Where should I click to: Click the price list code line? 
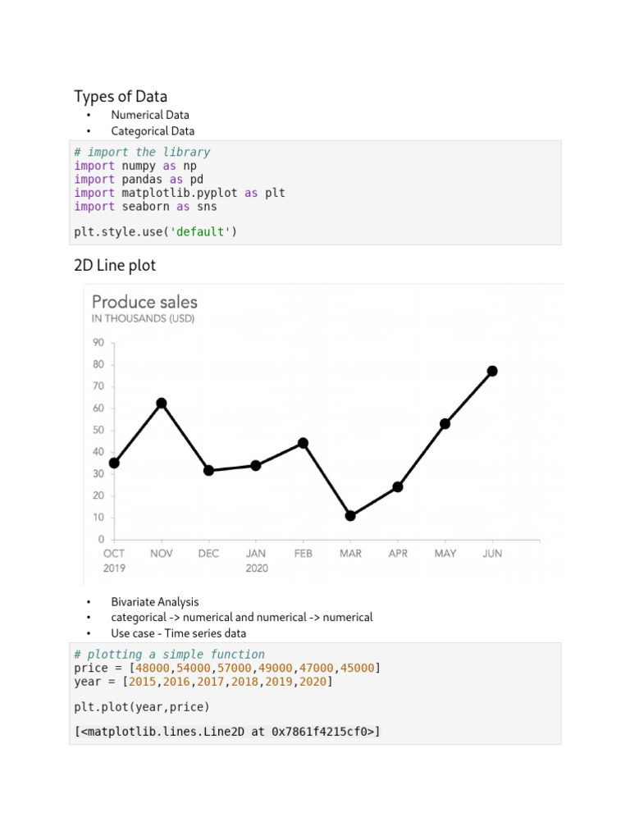click(226, 668)
